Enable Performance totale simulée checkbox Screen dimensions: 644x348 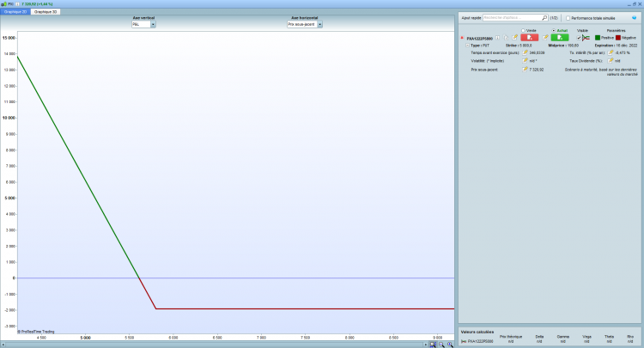(568, 17)
